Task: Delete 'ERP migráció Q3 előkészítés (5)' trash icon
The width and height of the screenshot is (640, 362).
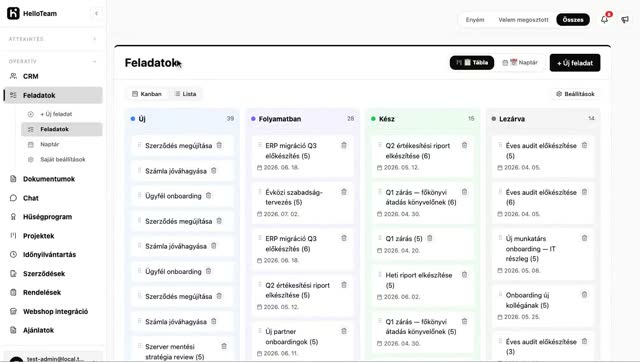Action: click(344, 145)
